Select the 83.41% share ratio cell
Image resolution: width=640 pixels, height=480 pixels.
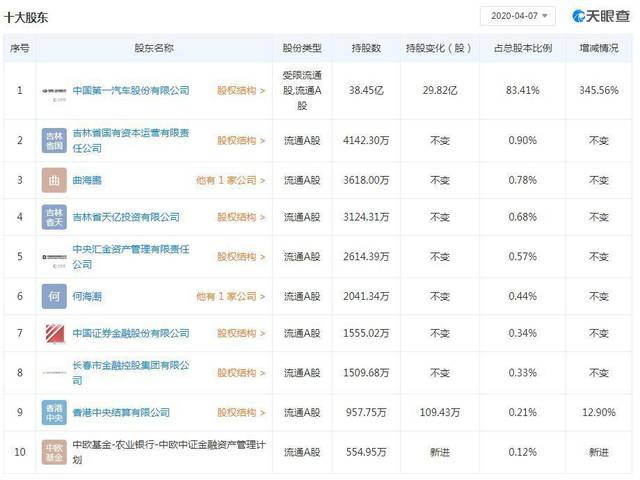pos(523,91)
